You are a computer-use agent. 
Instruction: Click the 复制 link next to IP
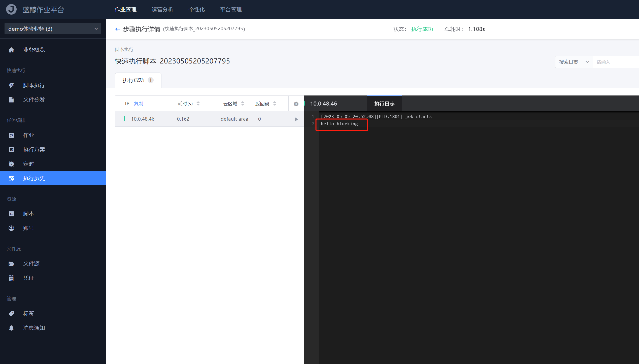138,104
